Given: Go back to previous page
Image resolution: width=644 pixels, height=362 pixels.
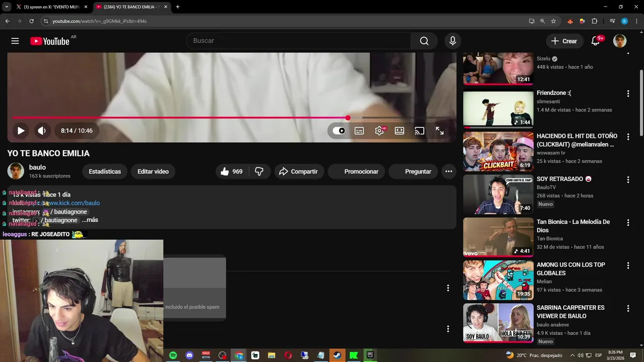Looking at the screenshot, I should point(7,21).
